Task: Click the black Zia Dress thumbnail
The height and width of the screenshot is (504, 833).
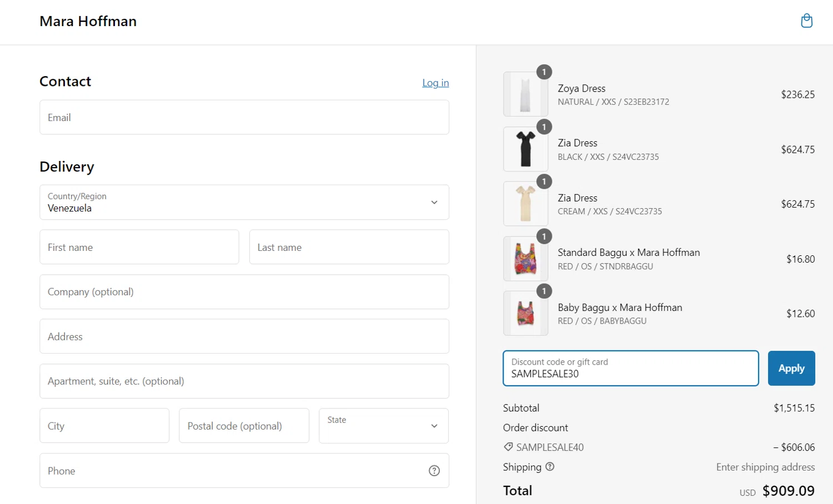Action: click(525, 149)
